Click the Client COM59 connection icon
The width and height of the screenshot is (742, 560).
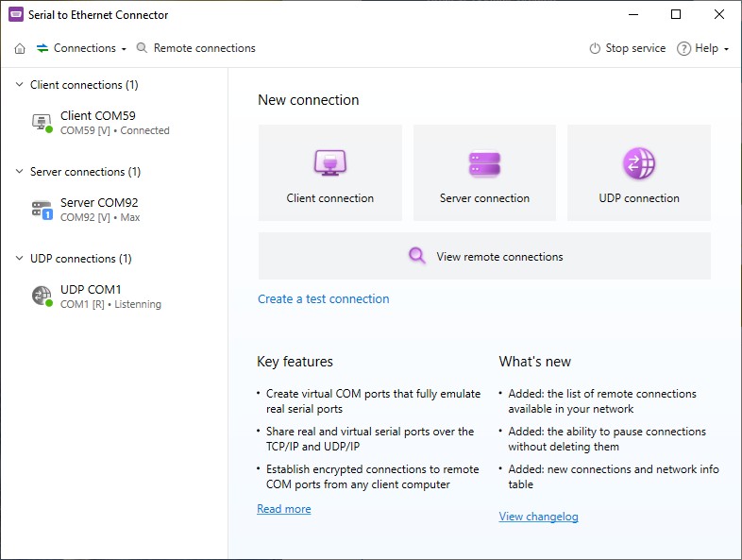pyautogui.click(x=42, y=123)
